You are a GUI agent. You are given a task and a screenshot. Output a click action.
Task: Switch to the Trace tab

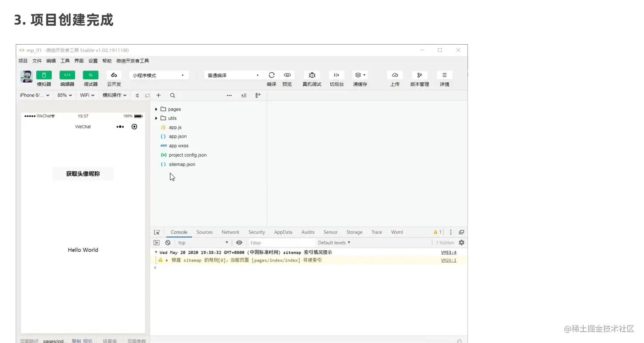[x=377, y=232]
